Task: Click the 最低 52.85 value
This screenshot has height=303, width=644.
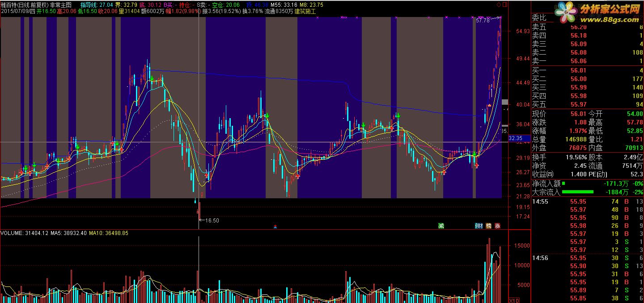Action: click(634, 131)
